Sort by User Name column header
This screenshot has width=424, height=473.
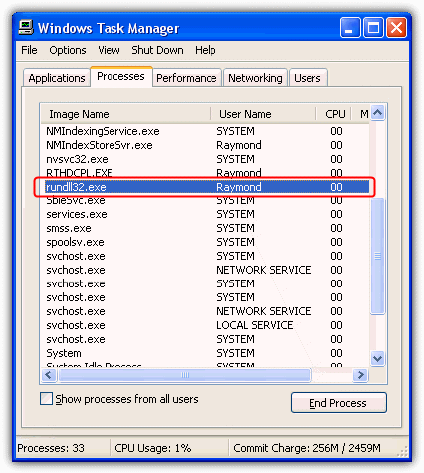pos(263,114)
